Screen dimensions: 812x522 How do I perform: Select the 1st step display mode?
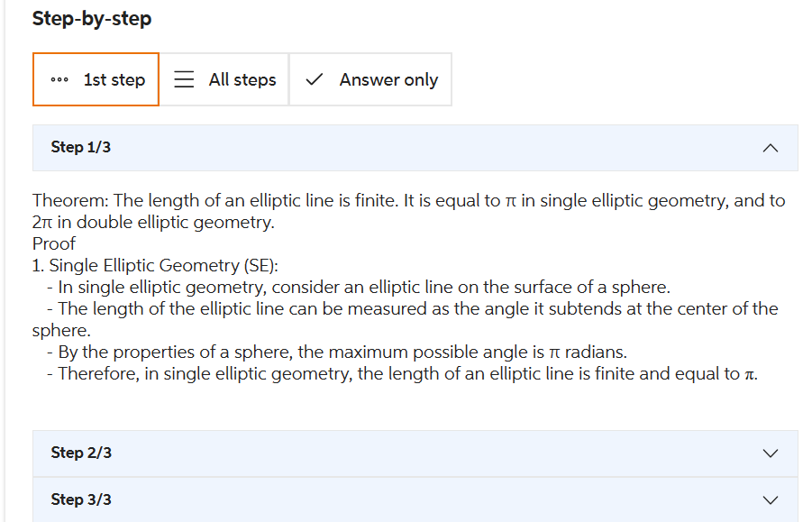(x=96, y=79)
